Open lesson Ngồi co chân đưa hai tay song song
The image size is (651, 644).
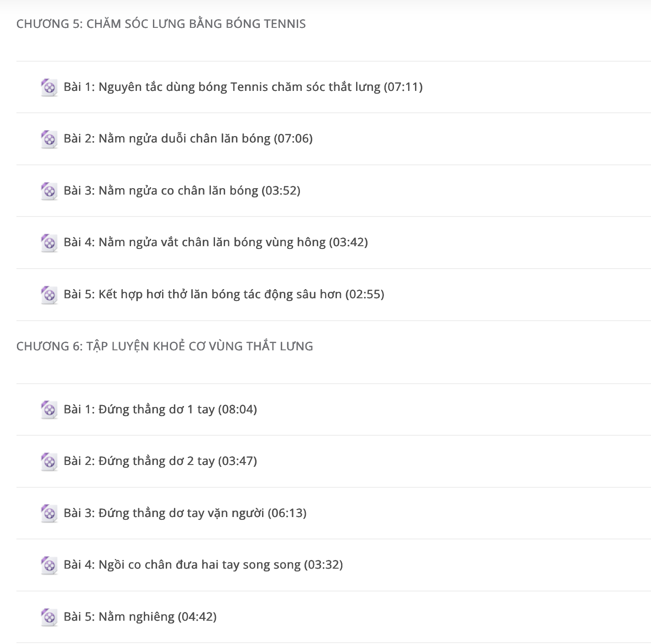click(203, 565)
